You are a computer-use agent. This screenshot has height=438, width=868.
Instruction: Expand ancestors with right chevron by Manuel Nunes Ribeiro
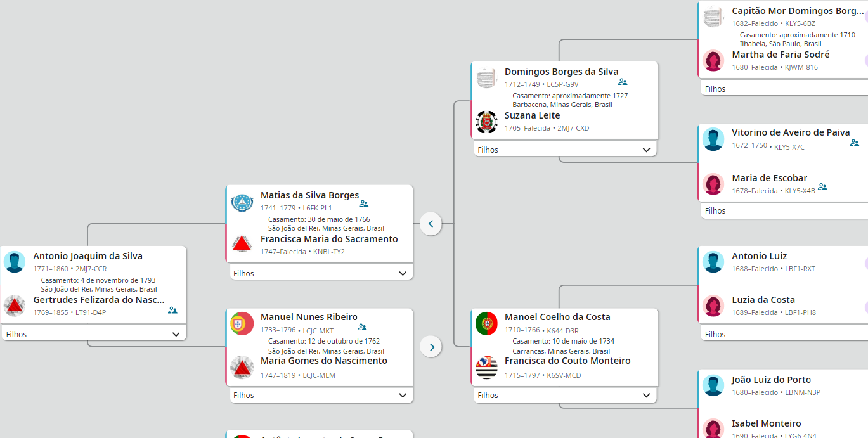[x=431, y=347]
